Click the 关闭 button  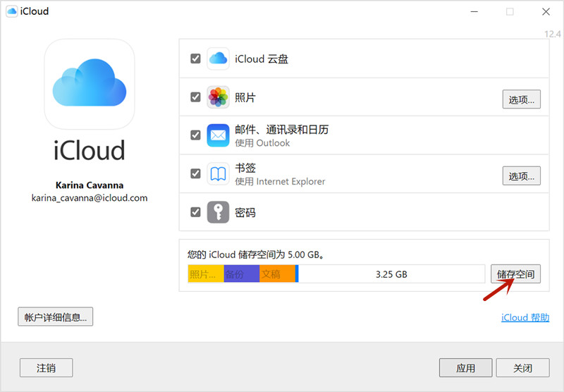(522, 368)
